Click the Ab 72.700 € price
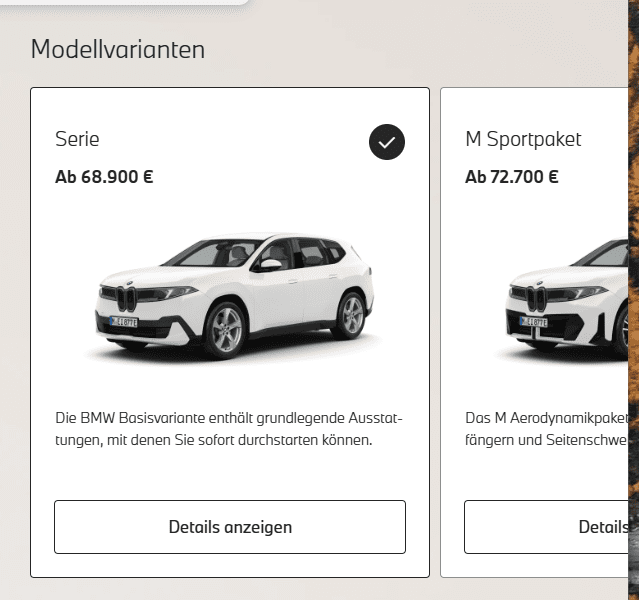 (x=512, y=177)
